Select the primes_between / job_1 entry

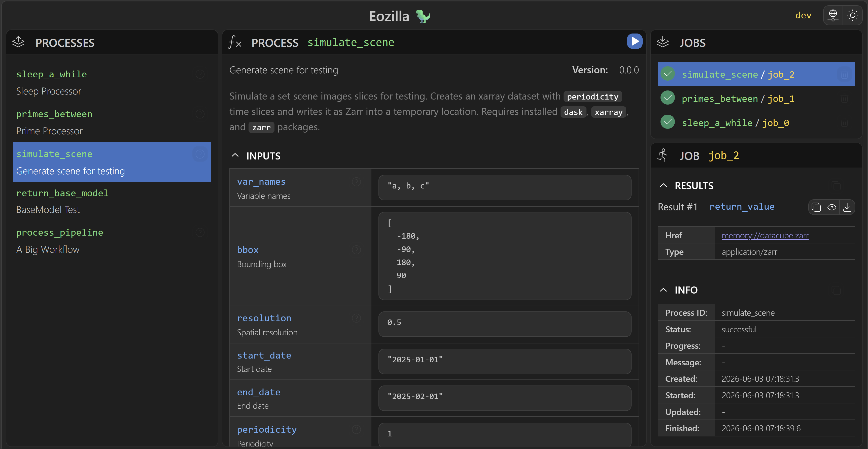(756, 99)
